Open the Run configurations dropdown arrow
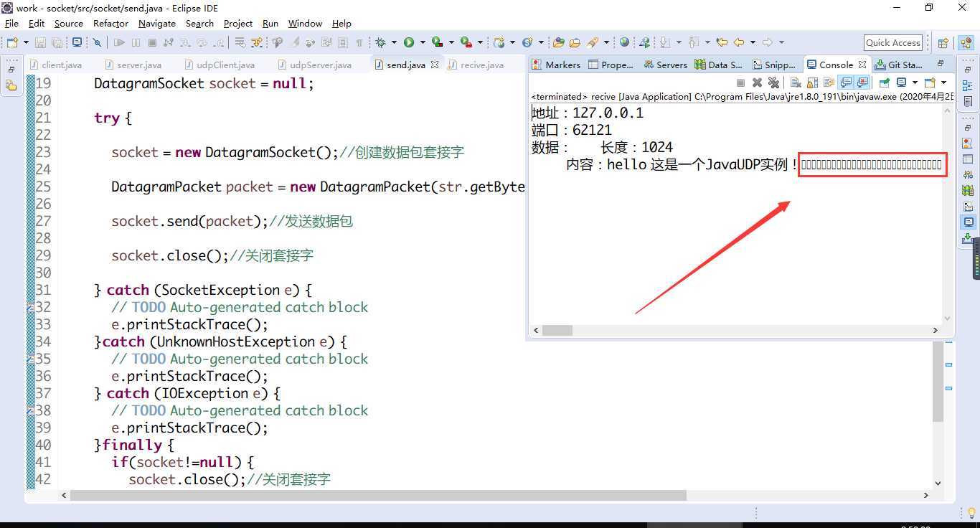980x528 pixels. (x=423, y=42)
